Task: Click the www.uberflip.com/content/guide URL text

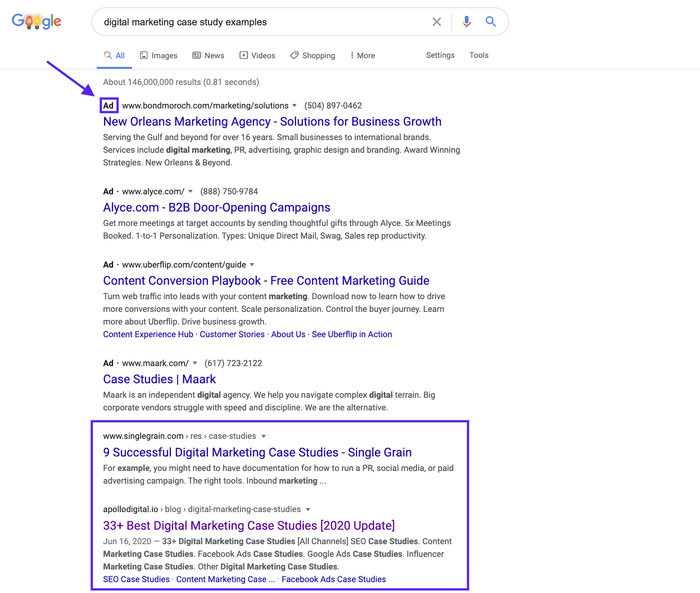Action: point(184,264)
